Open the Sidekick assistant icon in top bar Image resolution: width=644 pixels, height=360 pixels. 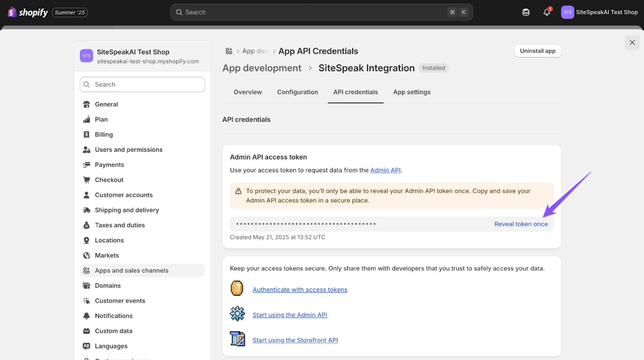pos(526,12)
